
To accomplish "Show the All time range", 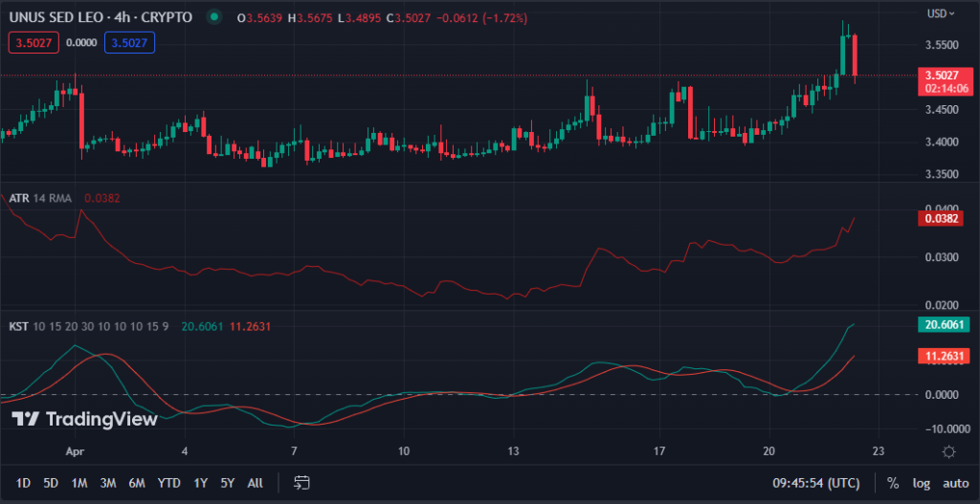I will (256, 483).
